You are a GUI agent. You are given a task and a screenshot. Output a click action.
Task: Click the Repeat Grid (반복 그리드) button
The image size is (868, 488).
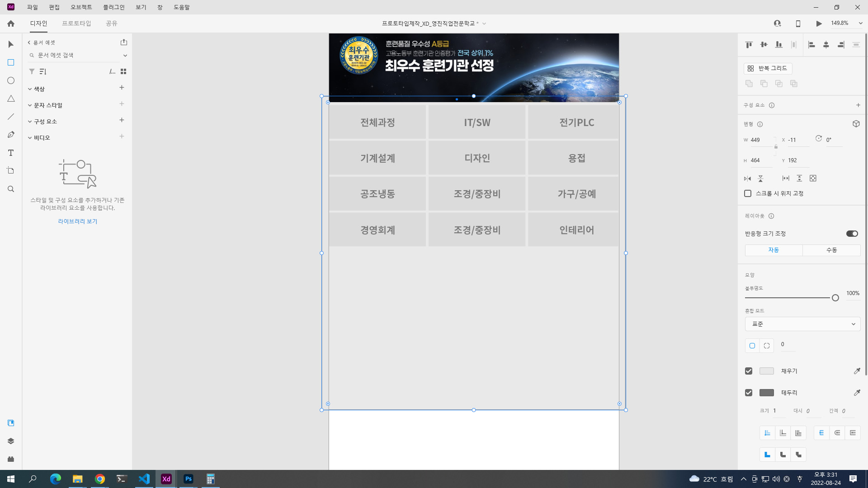point(768,68)
